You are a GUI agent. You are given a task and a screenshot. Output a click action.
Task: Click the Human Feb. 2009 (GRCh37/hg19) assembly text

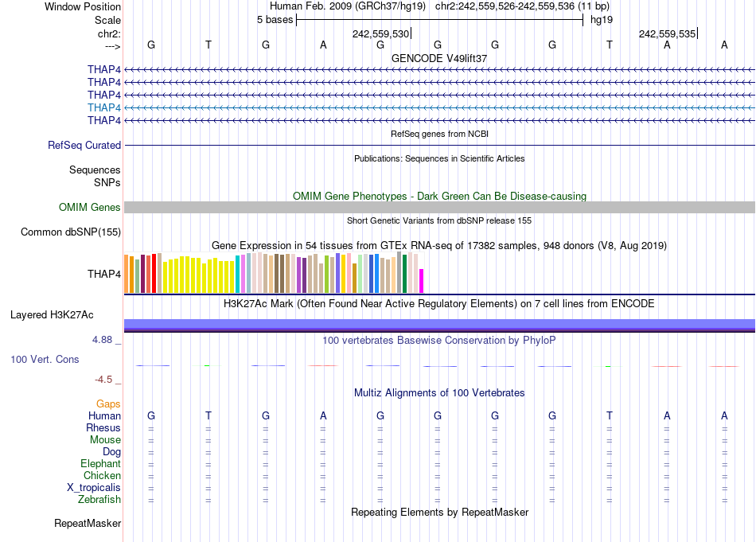pos(348,6)
